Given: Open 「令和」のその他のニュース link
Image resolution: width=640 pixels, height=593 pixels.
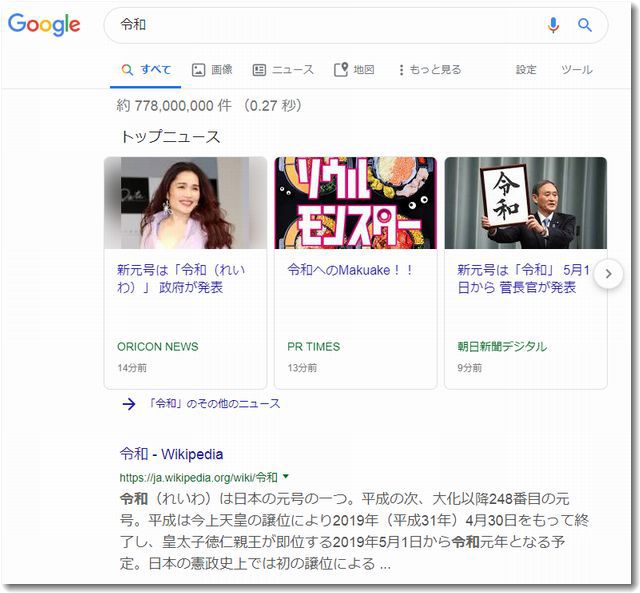Looking at the screenshot, I should 213,404.
